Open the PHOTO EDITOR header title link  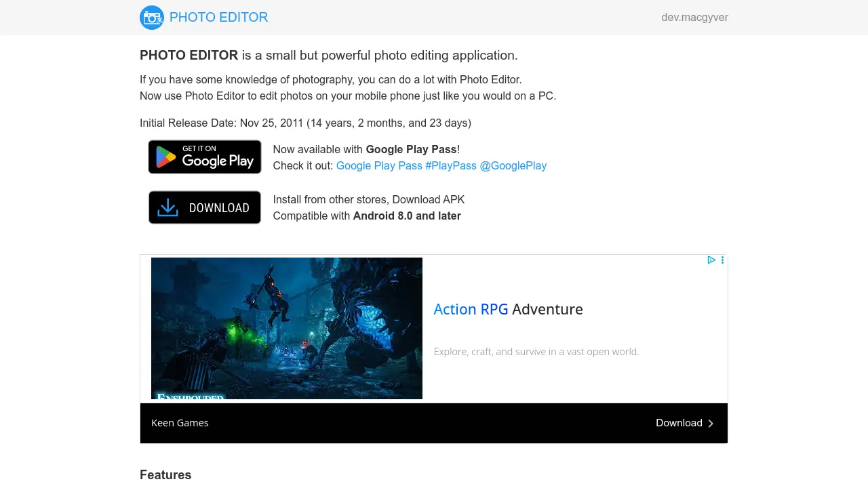218,18
